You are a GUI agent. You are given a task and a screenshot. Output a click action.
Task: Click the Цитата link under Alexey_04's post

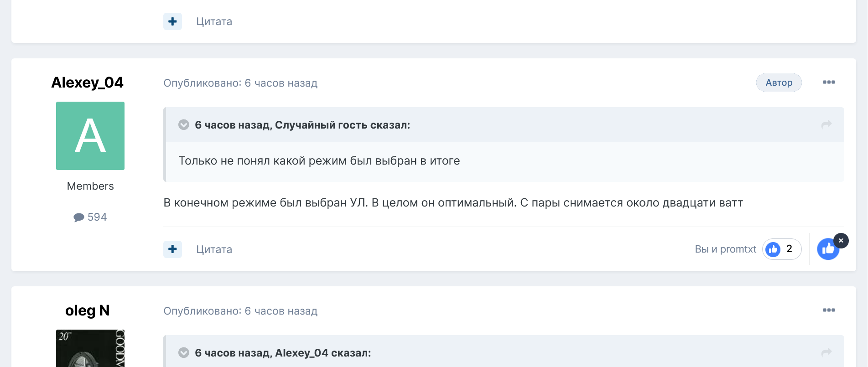[213, 249]
